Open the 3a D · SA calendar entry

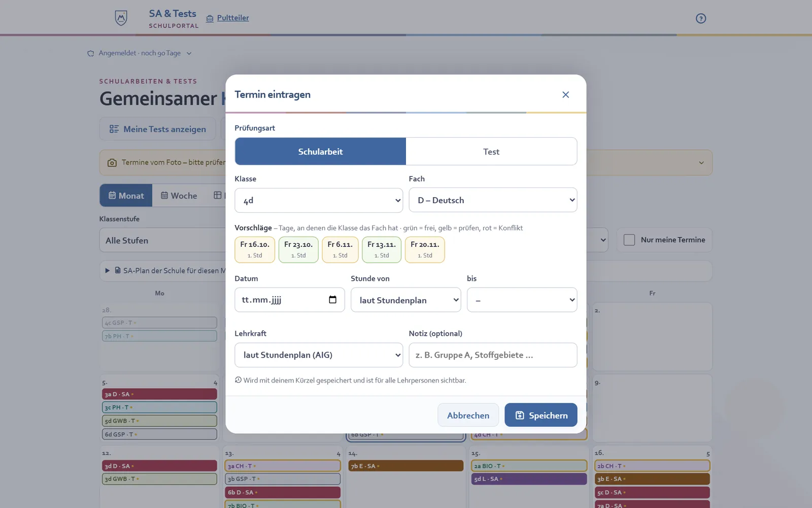[159, 394]
